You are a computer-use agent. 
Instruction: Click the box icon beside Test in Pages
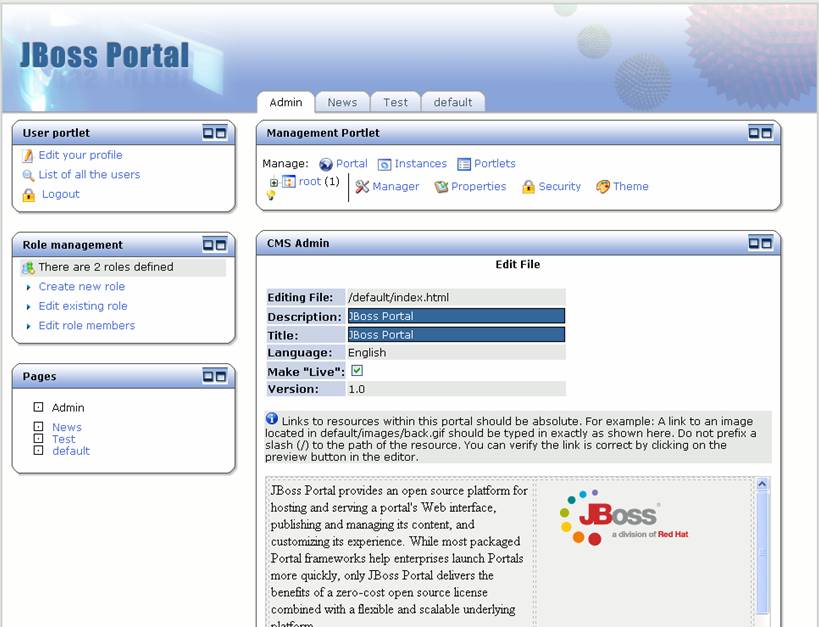point(38,438)
